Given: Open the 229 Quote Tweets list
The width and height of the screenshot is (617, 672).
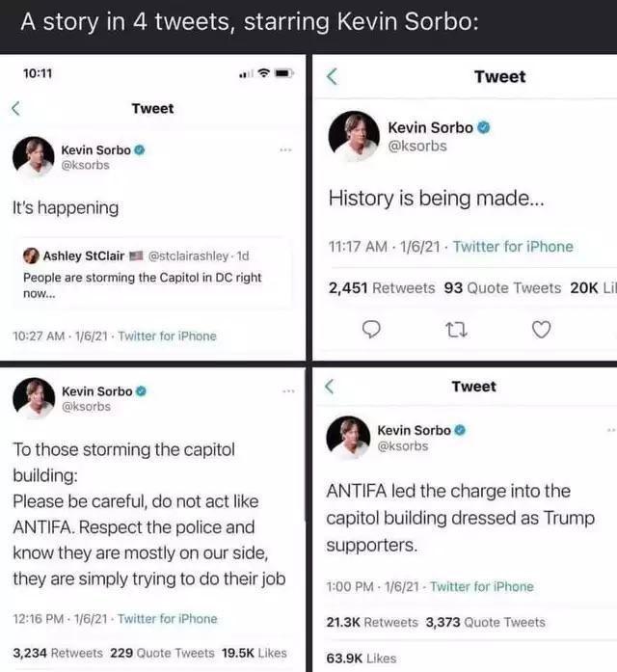Looking at the screenshot, I should tap(160, 652).
